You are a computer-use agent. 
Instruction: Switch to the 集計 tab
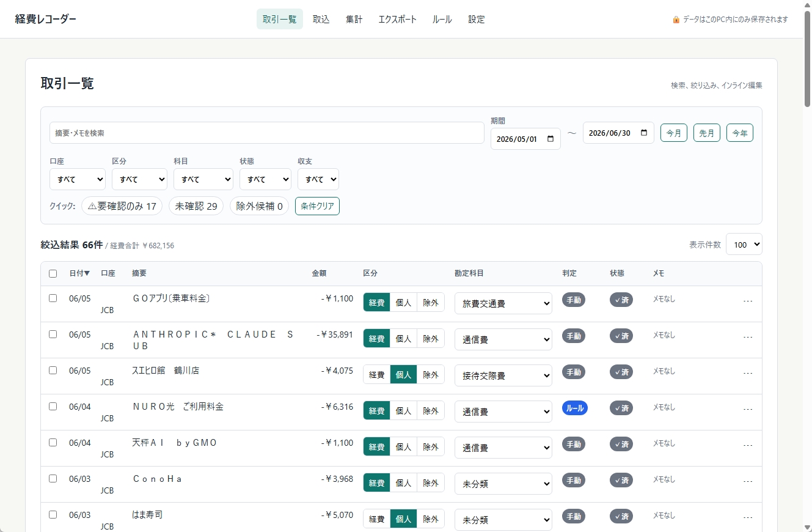(x=354, y=19)
